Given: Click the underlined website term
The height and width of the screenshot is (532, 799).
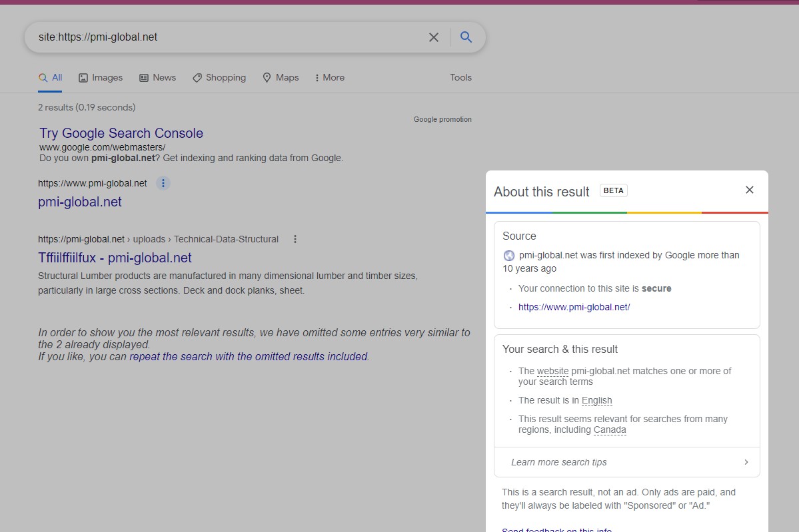Looking at the screenshot, I should point(552,371).
